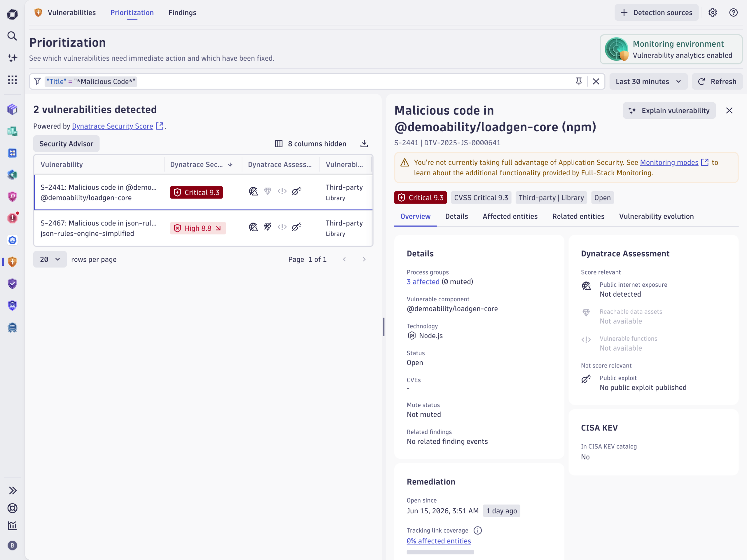Select the S-2441 Malicious code row
This screenshot has width=747, height=560.
pos(203,192)
